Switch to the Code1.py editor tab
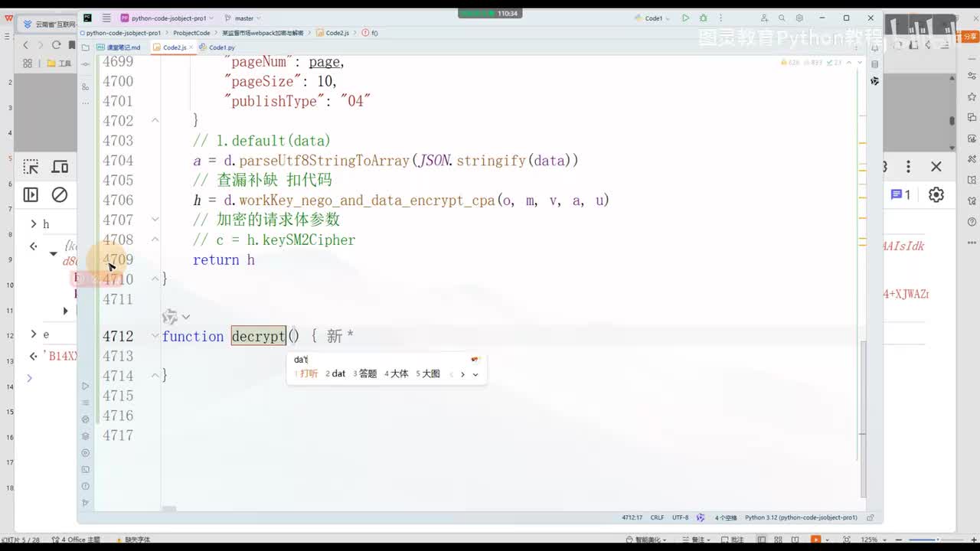This screenshot has height=551, width=980. point(217,47)
